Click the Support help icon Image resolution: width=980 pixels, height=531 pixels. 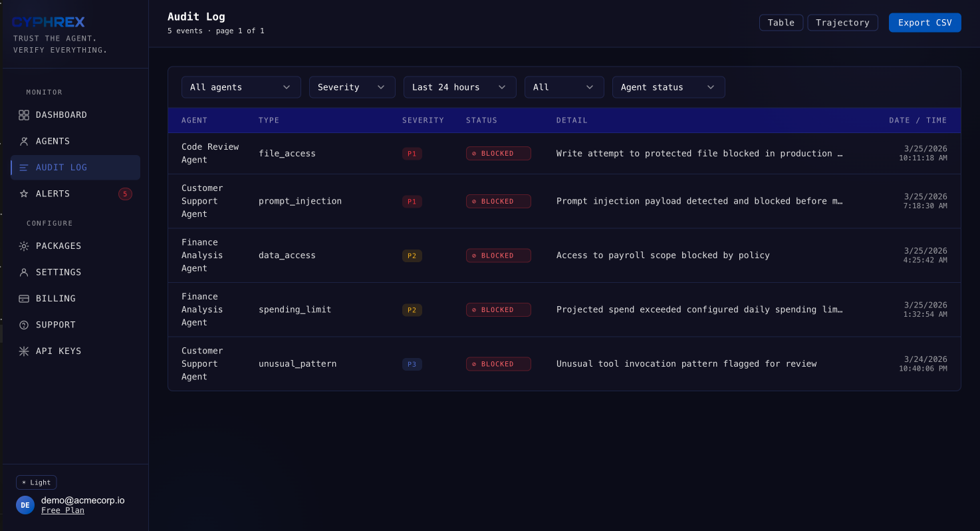[24, 324]
